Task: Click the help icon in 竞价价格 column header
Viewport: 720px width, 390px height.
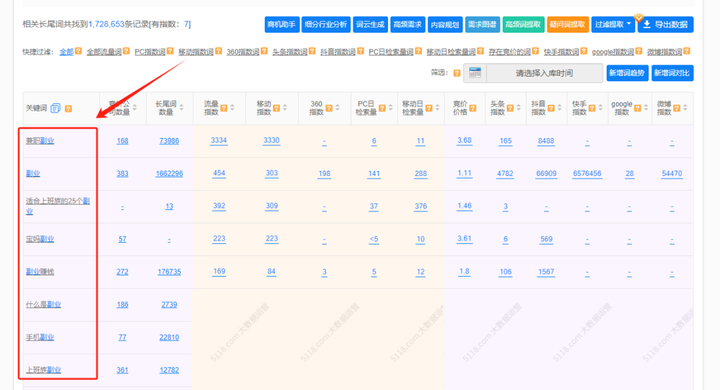Action: 473,108
